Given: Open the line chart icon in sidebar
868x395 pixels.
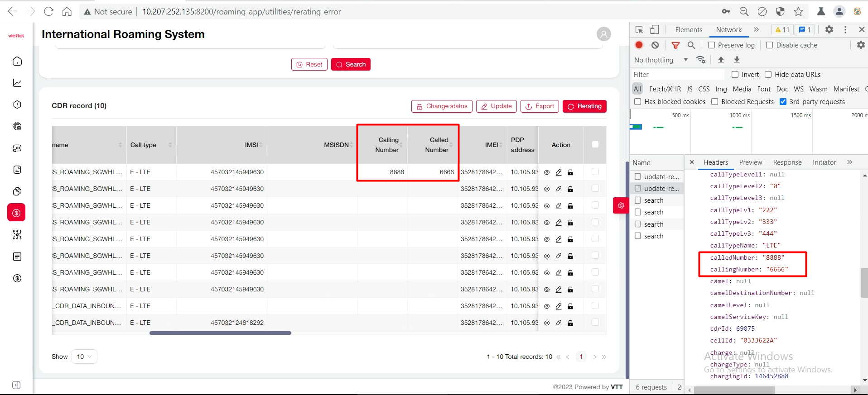Looking at the screenshot, I should (17, 83).
